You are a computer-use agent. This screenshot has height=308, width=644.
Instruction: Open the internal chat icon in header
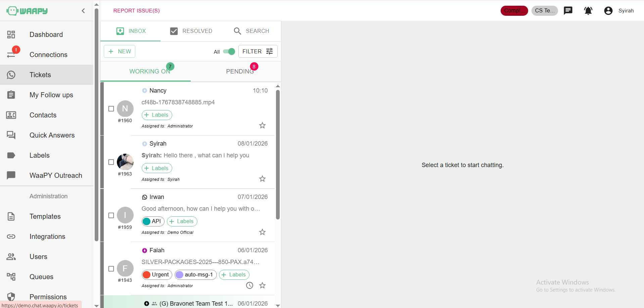point(568,11)
